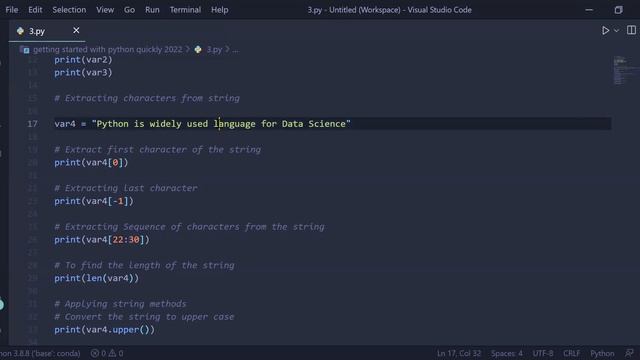Screen dimensions: 640x360
Task: Open the Terminal menu
Action: [185, 10]
